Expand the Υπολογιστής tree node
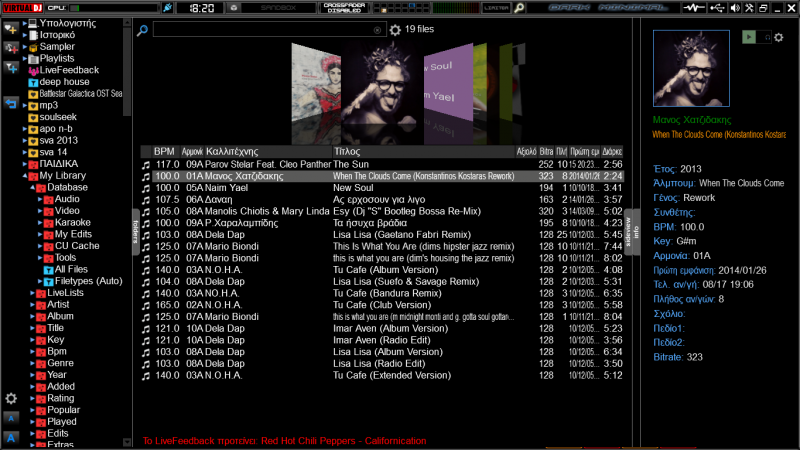The width and height of the screenshot is (800, 450). (24, 23)
